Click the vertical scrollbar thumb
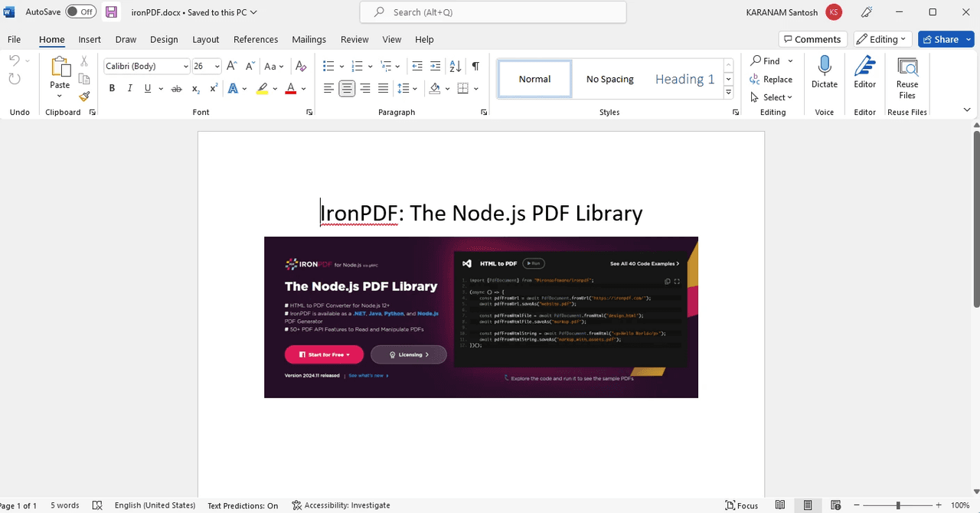The height and width of the screenshot is (513, 980). click(976, 219)
